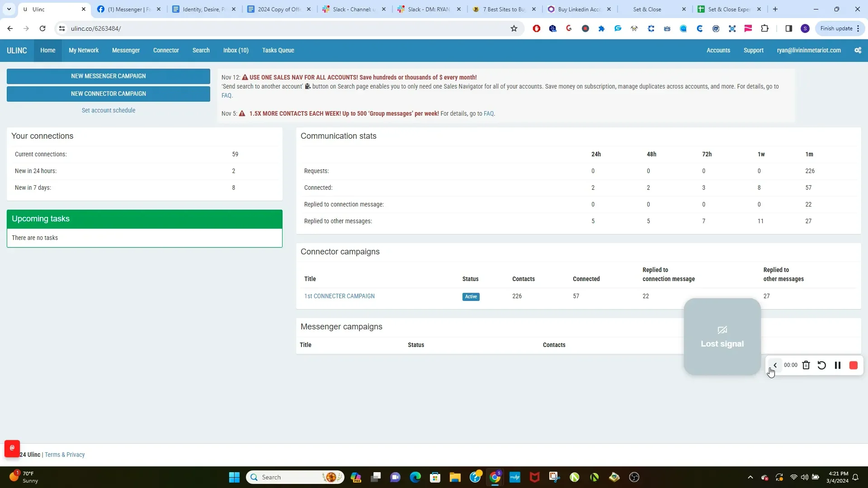Toggle the bookmark star in address bar

pyautogui.click(x=514, y=28)
